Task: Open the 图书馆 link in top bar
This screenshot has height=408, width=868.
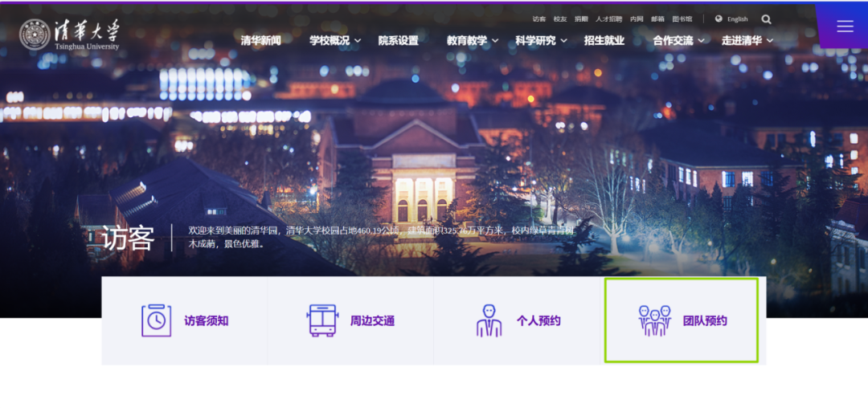Action: (682, 19)
